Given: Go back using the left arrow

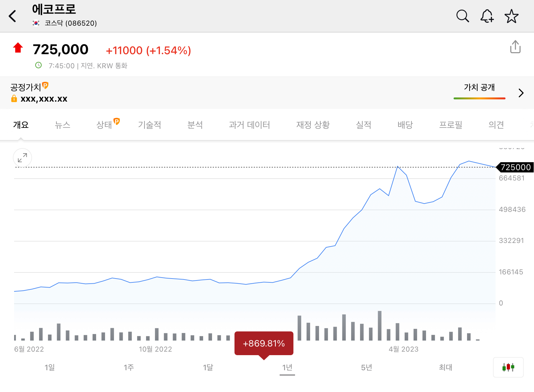Looking at the screenshot, I should pyautogui.click(x=12, y=16).
